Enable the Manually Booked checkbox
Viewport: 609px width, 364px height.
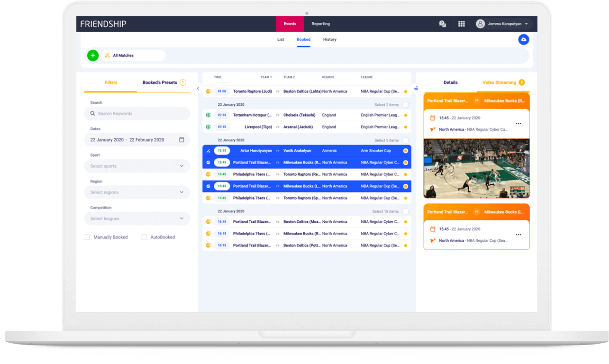(x=87, y=237)
